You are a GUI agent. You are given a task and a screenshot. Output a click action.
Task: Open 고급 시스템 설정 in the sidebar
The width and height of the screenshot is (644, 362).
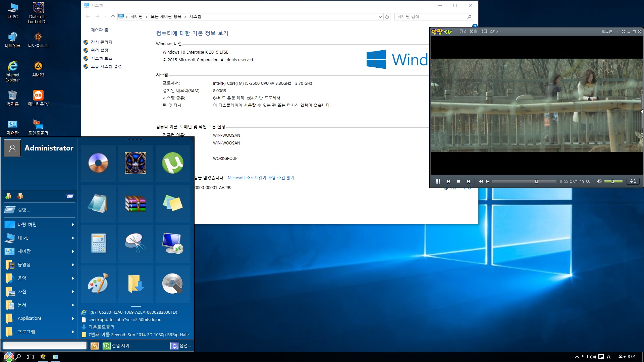click(106, 66)
